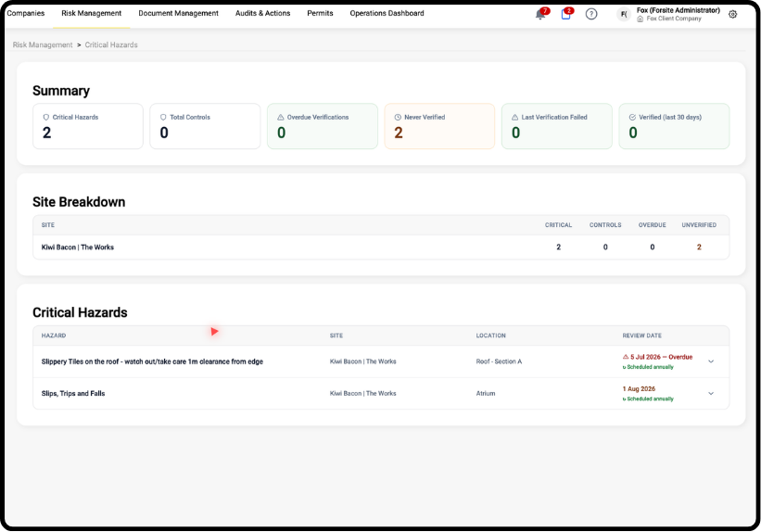Viewport: 761px width, 532px height.
Task: Click the HAZARD column header
Action: click(54, 336)
